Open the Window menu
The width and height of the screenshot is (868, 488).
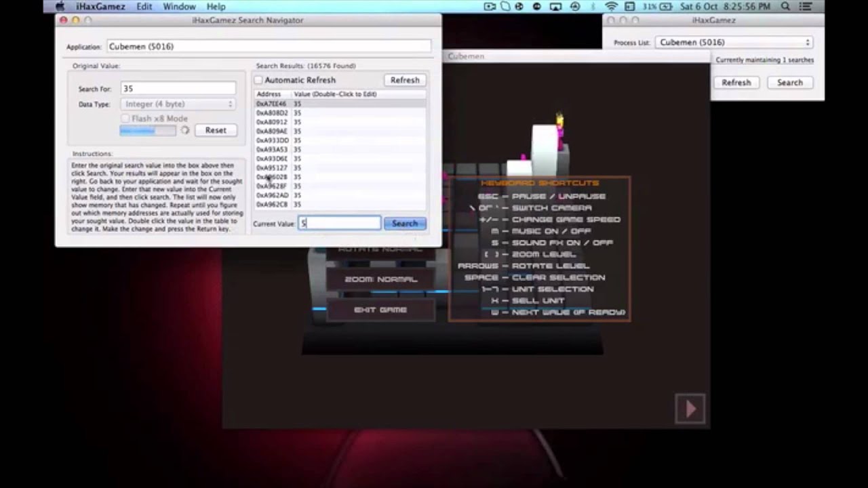point(179,7)
